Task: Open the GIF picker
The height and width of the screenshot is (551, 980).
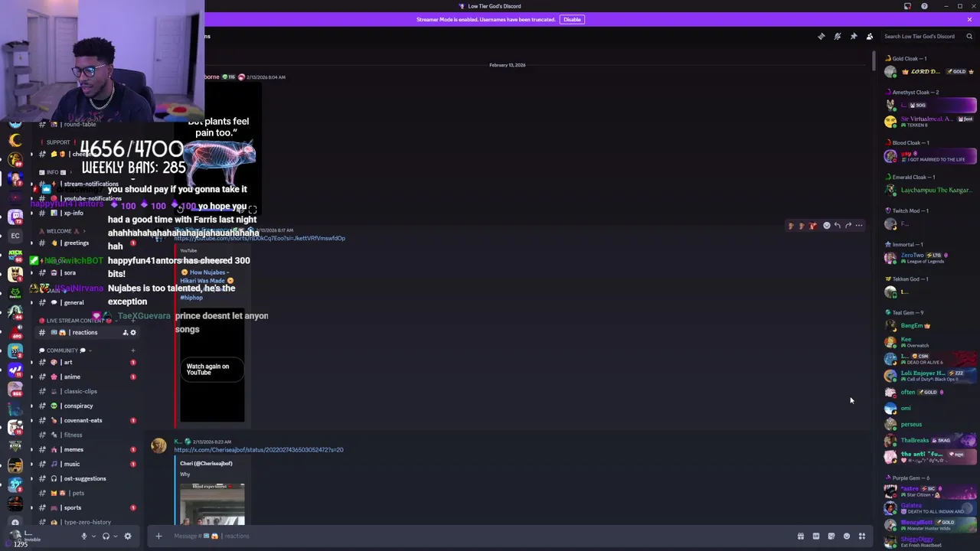Action: [816, 536]
